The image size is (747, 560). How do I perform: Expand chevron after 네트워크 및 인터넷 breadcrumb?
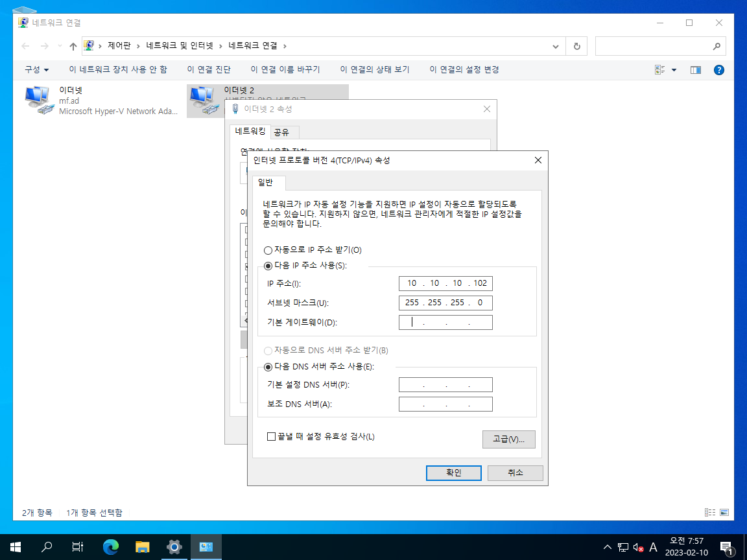(x=220, y=46)
